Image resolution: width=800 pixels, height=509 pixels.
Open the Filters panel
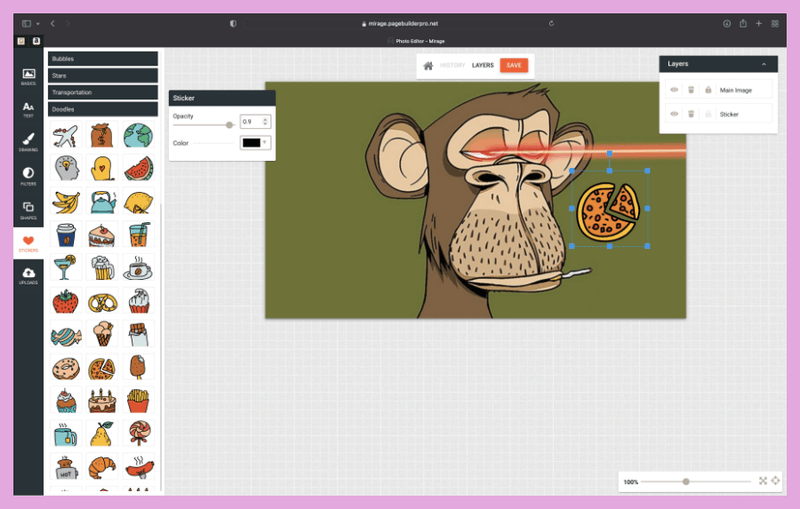28,176
